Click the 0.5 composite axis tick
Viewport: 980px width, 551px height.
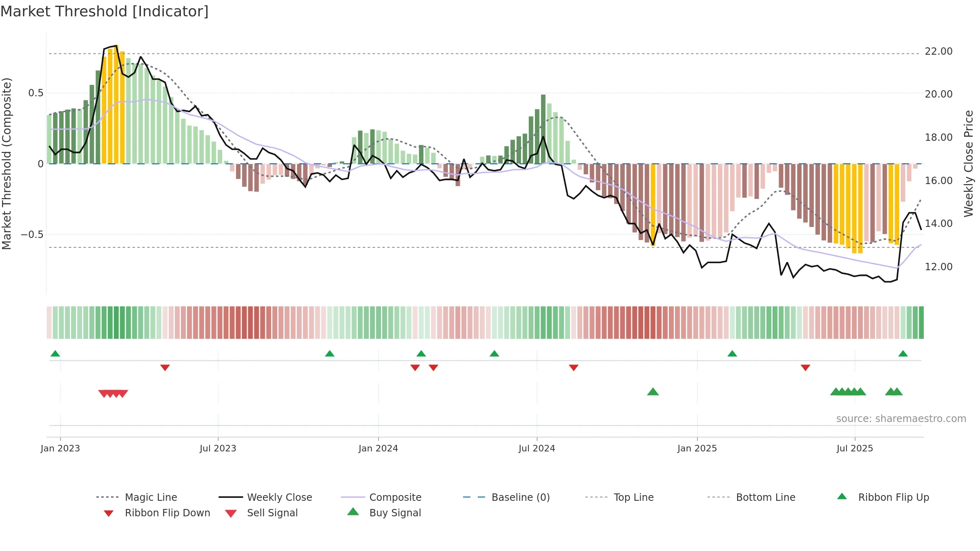click(x=36, y=93)
